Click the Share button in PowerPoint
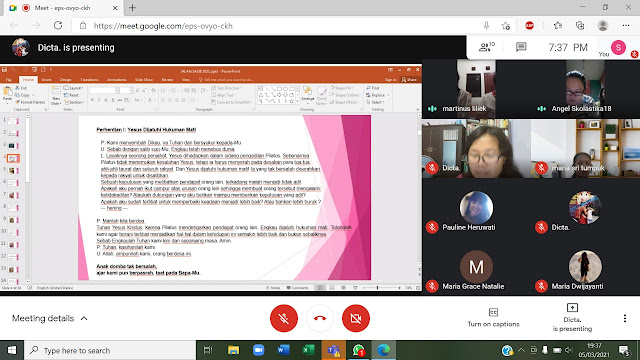The height and width of the screenshot is (360, 640). coord(409,80)
